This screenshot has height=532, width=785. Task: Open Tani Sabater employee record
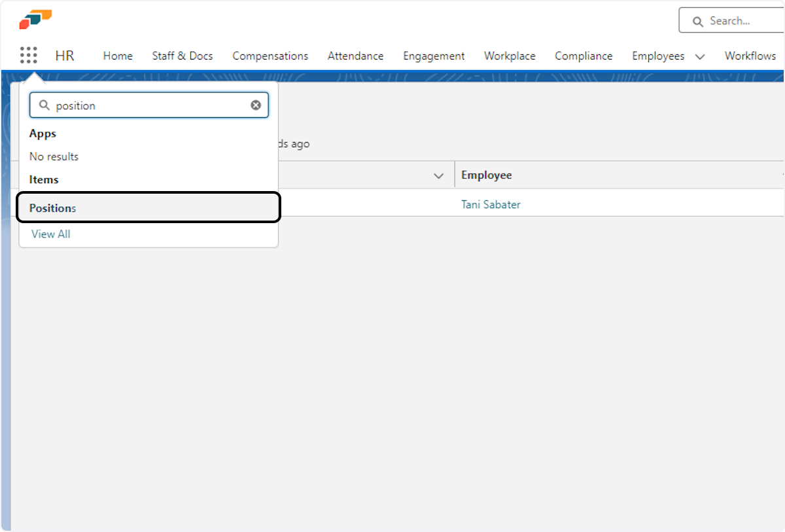[x=491, y=204]
